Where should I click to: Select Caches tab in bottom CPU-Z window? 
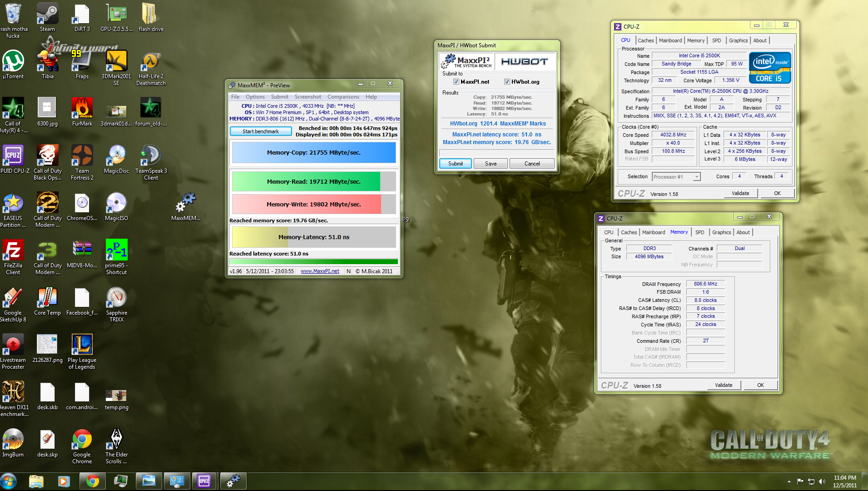[629, 232]
